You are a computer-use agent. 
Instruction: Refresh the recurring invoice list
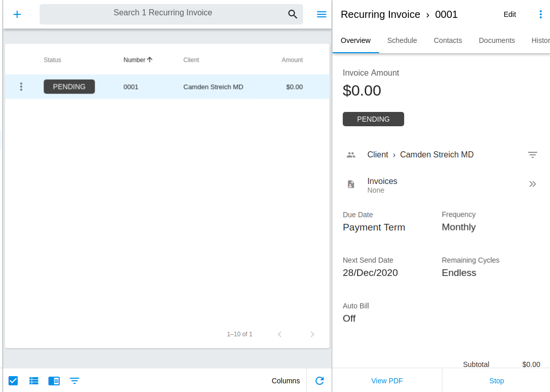tap(319, 381)
